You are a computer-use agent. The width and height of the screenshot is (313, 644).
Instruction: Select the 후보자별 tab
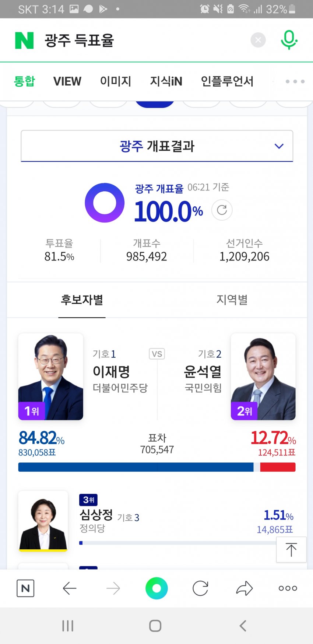tap(82, 300)
